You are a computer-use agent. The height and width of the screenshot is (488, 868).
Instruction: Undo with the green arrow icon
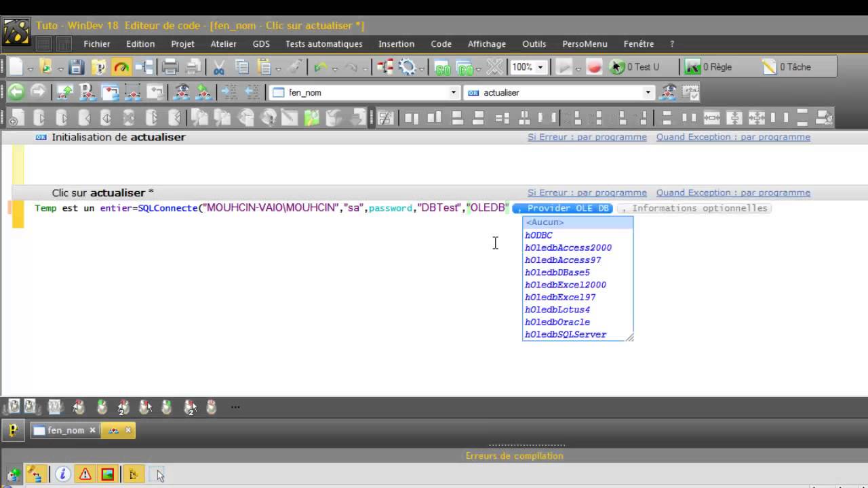321,66
